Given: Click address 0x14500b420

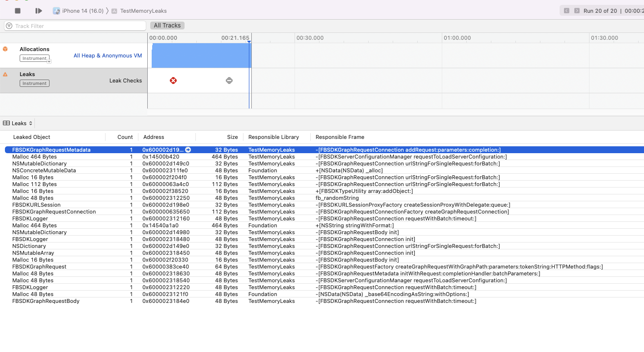Looking at the screenshot, I should pyautogui.click(x=161, y=157).
